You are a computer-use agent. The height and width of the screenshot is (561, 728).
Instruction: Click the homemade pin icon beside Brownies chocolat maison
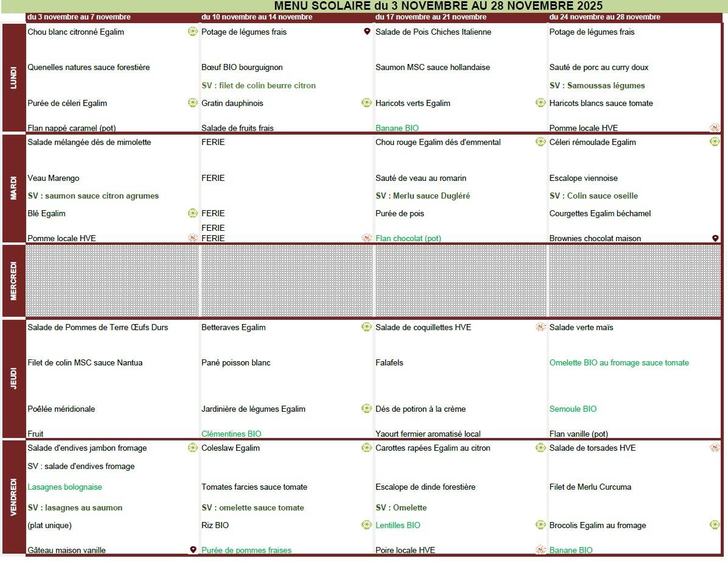[715, 238]
